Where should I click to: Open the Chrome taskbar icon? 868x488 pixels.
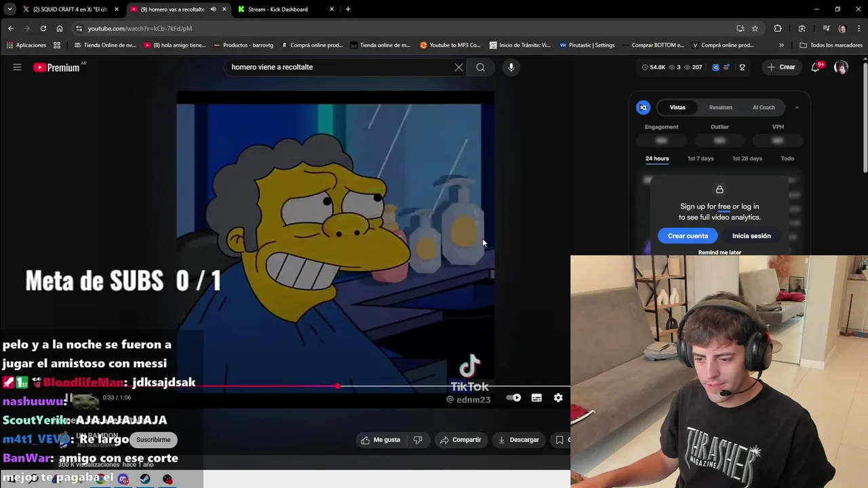[102, 479]
